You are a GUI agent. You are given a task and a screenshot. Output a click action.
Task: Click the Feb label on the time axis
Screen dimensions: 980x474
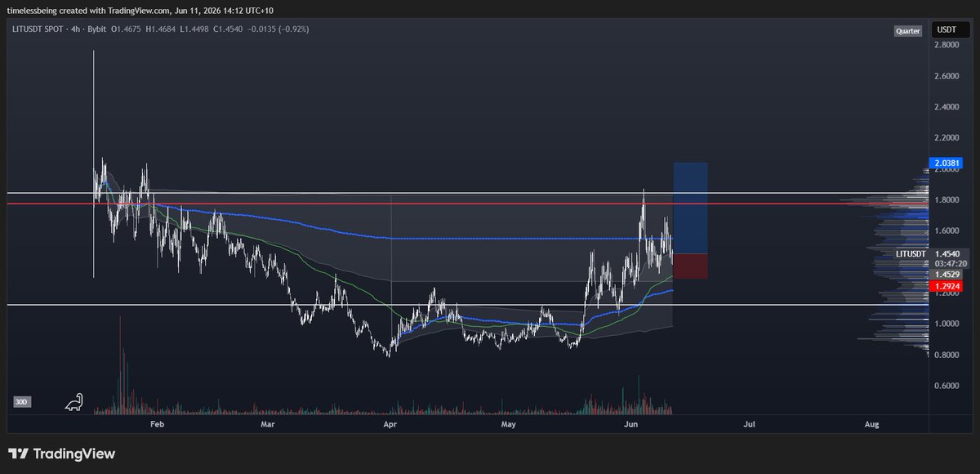click(x=158, y=425)
